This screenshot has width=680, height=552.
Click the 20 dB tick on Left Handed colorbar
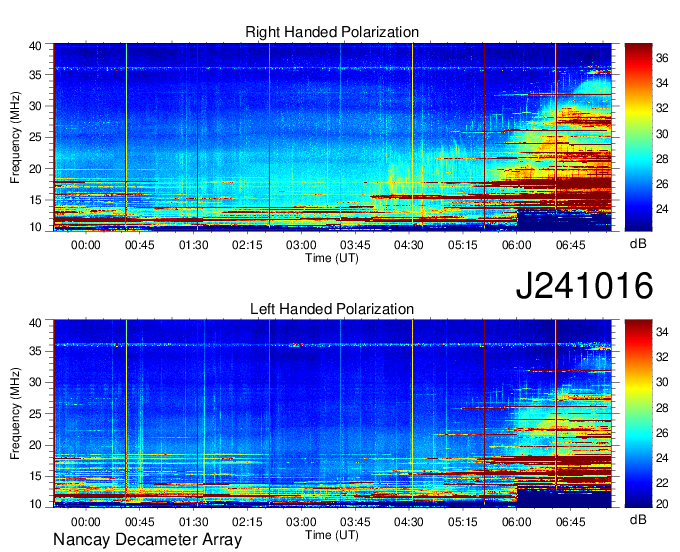click(662, 503)
